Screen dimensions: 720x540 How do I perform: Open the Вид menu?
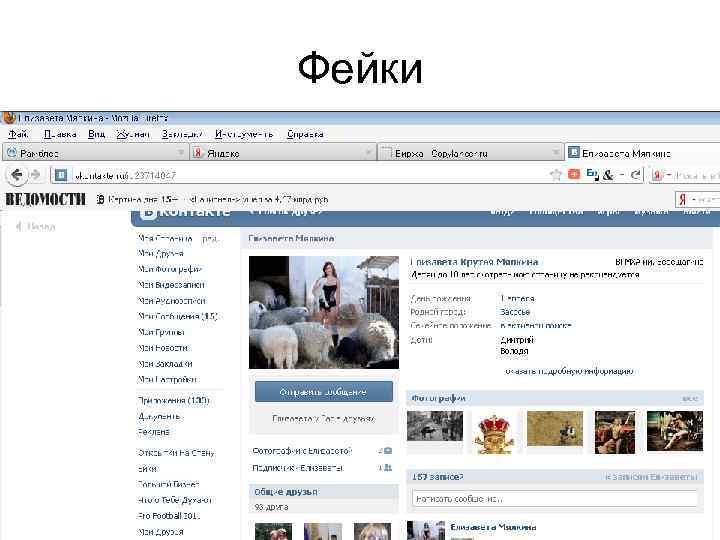96,134
